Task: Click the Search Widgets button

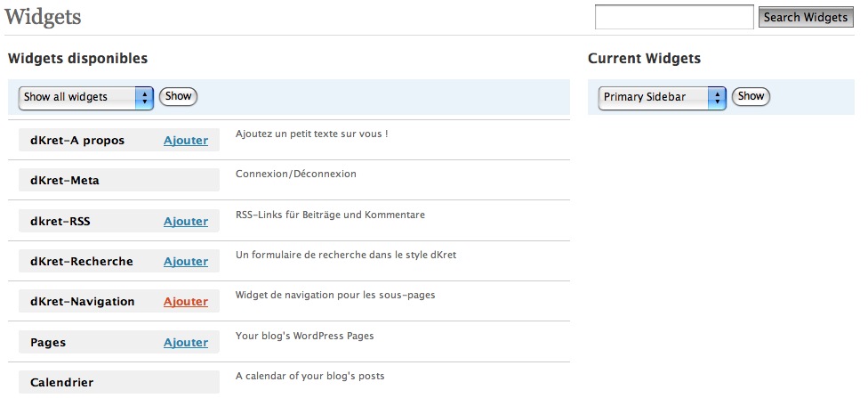Action: pyautogui.click(x=806, y=17)
